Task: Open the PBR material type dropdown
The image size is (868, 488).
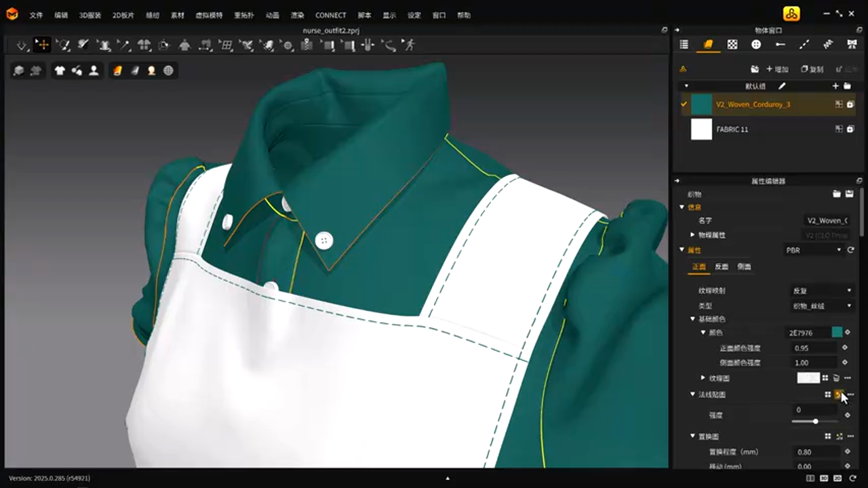Action: (812, 250)
